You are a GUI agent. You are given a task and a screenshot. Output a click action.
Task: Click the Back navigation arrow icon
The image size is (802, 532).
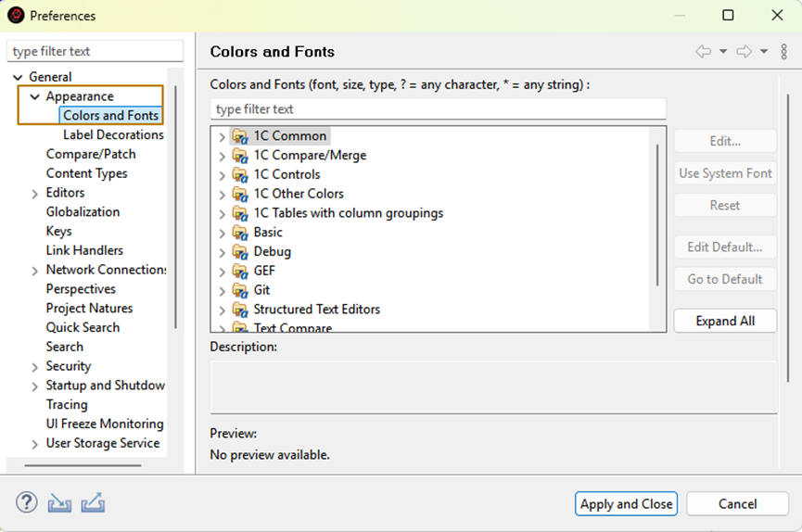click(x=704, y=52)
